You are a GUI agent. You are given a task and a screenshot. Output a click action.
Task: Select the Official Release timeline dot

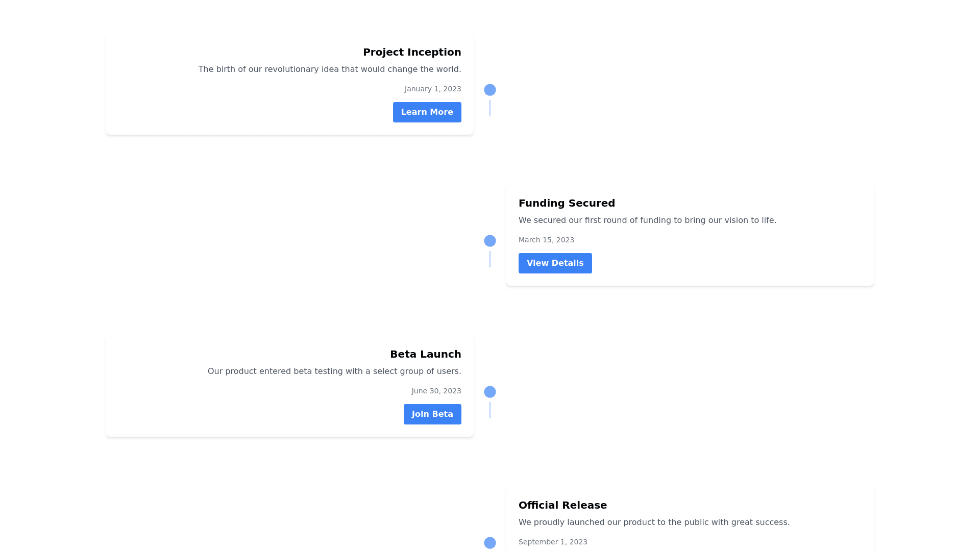click(x=490, y=543)
